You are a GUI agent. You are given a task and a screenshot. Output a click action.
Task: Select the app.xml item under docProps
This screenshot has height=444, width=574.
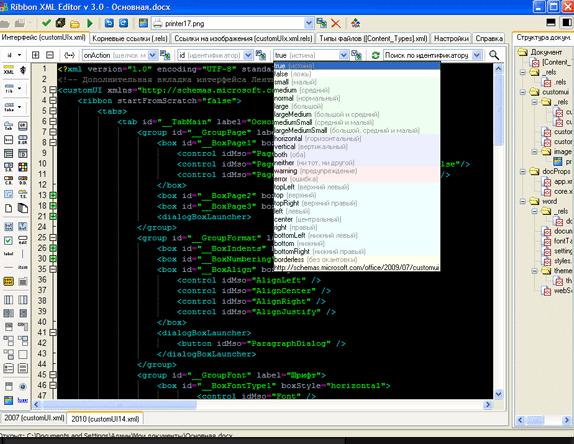point(562,182)
